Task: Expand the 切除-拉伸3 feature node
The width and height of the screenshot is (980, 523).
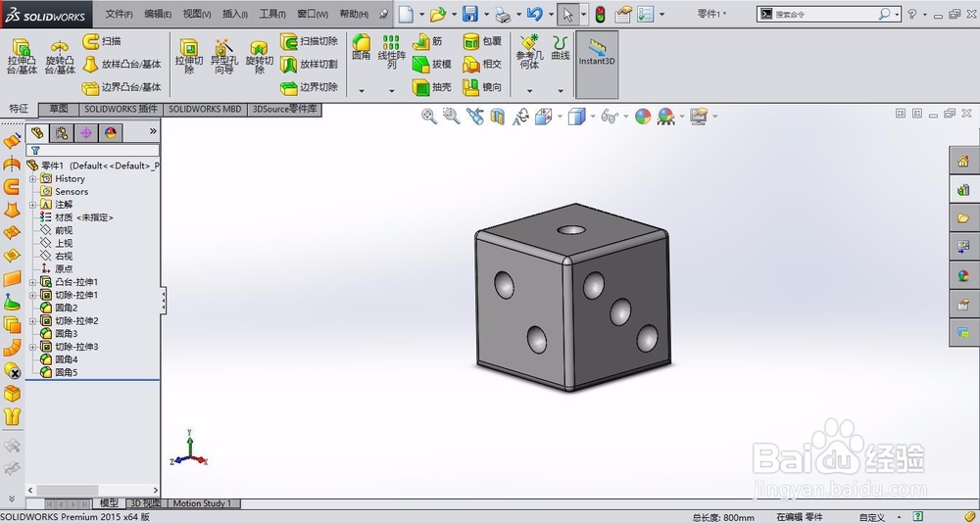Action: point(33,347)
